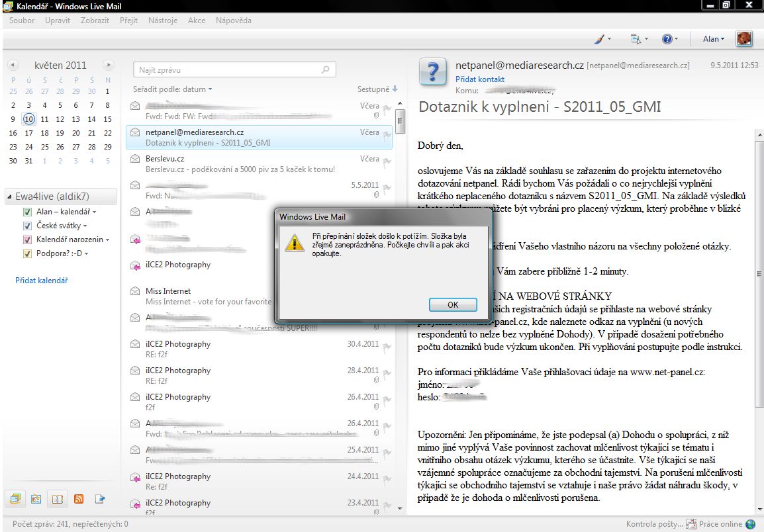Click OK in the Windows Live Mail dialog

[x=453, y=304]
